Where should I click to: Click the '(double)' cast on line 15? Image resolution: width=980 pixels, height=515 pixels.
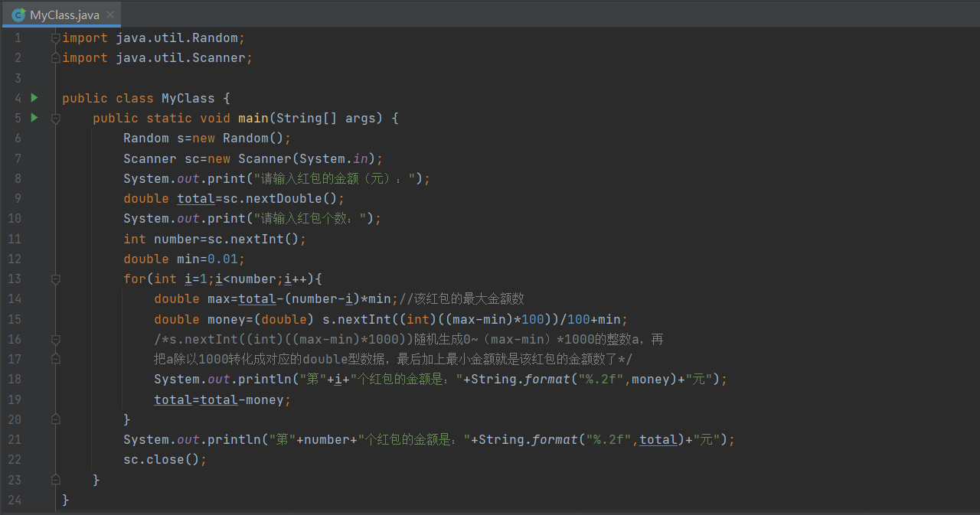pyautogui.click(x=284, y=319)
